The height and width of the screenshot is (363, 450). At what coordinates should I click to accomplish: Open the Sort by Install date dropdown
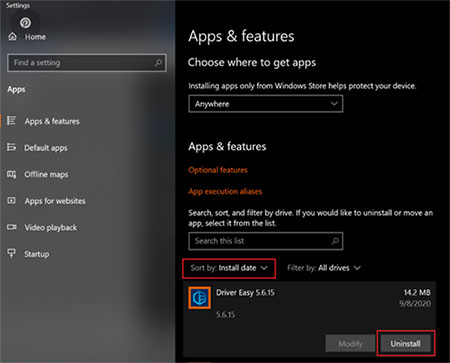click(229, 268)
